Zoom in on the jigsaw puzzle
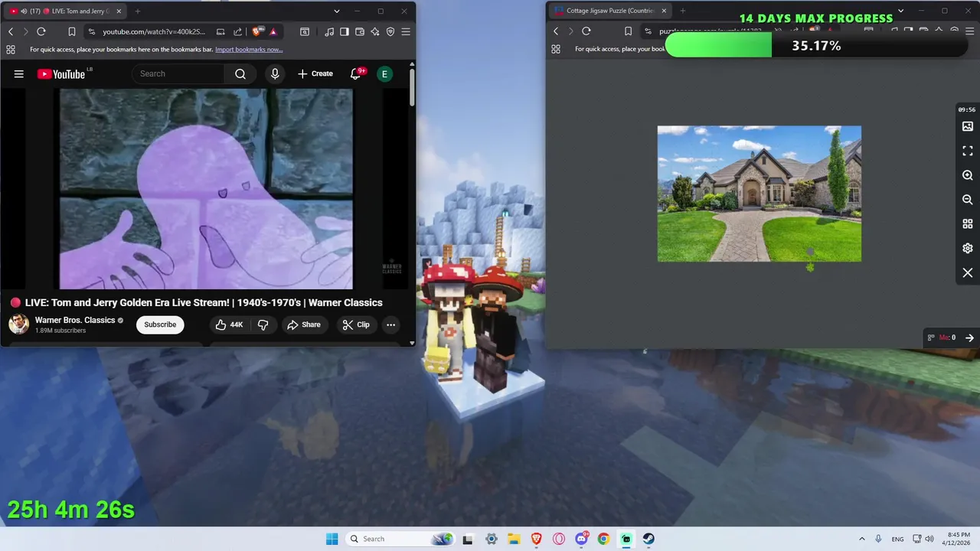980x551 pixels. (968, 175)
